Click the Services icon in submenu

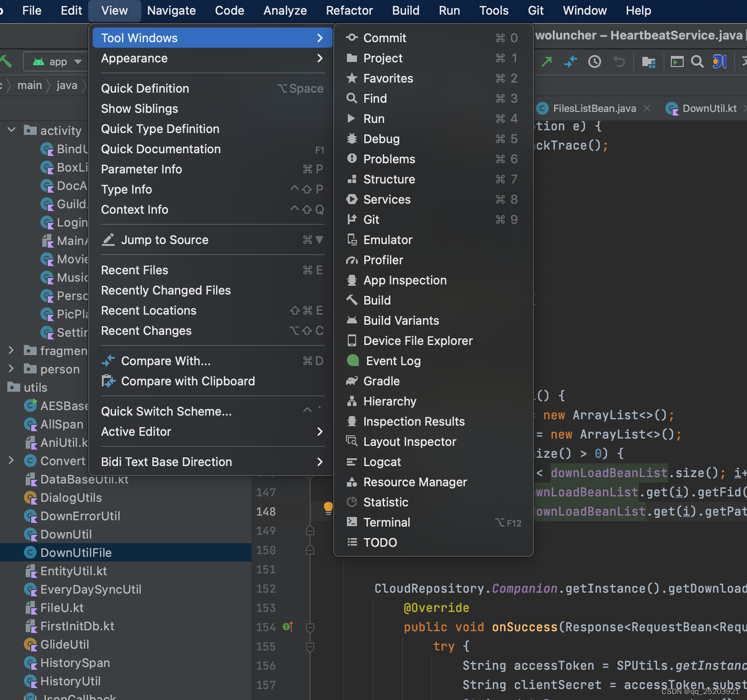click(x=352, y=200)
